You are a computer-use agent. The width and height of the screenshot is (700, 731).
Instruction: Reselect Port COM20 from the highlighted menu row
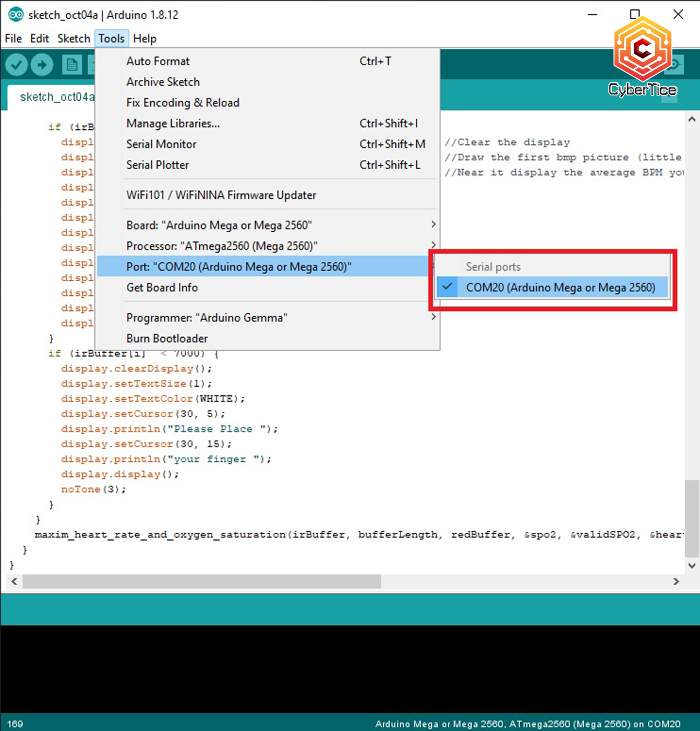pyautogui.click(x=239, y=266)
